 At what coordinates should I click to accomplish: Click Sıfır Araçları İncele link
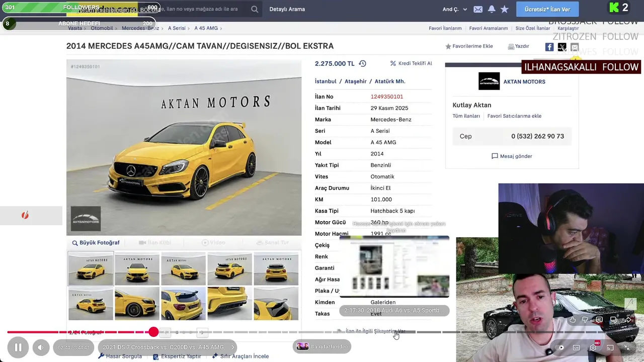coord(240,356)
